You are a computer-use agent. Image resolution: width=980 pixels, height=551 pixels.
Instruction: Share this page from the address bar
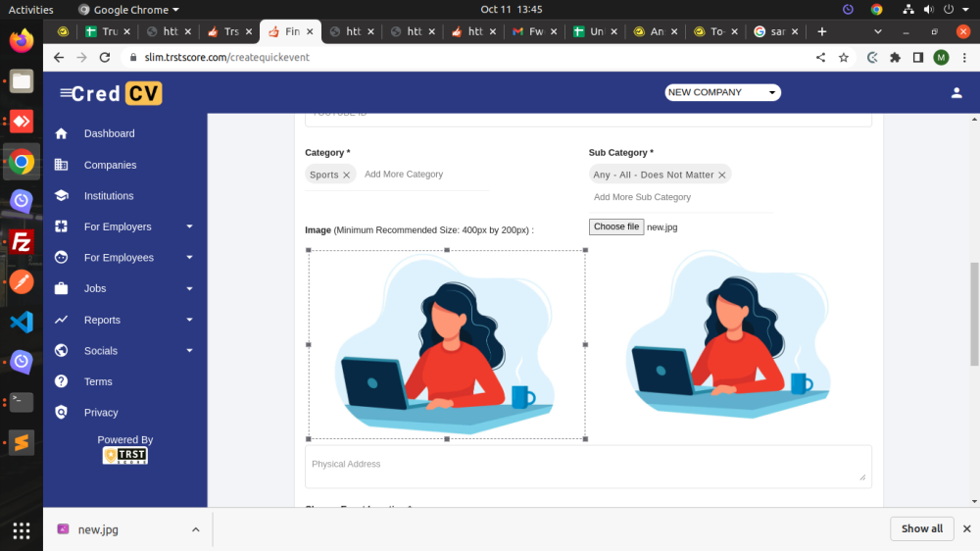pos(820,58)
